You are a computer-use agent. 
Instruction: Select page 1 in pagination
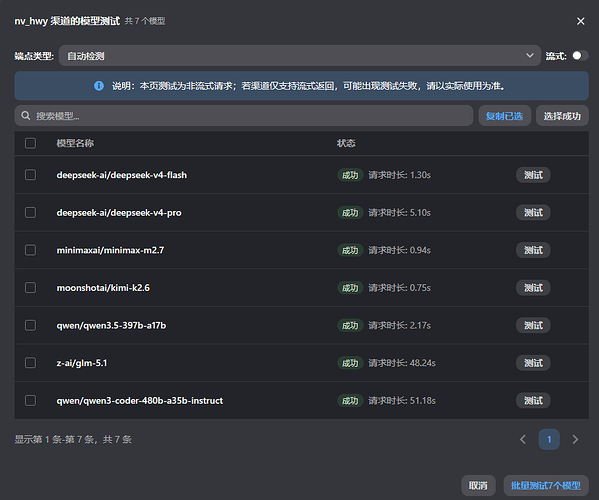click(549, 439)
